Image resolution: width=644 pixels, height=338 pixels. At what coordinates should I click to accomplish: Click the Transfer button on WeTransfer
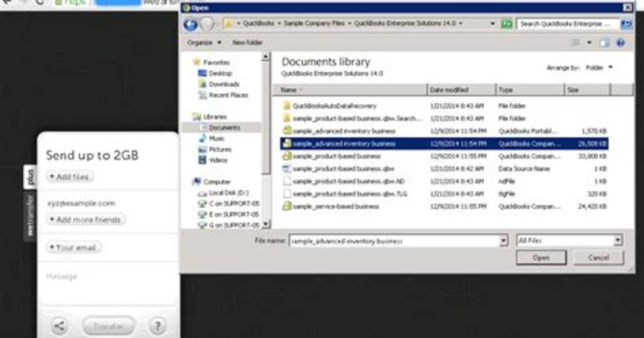pyautogui.click(x=108, y=326)
